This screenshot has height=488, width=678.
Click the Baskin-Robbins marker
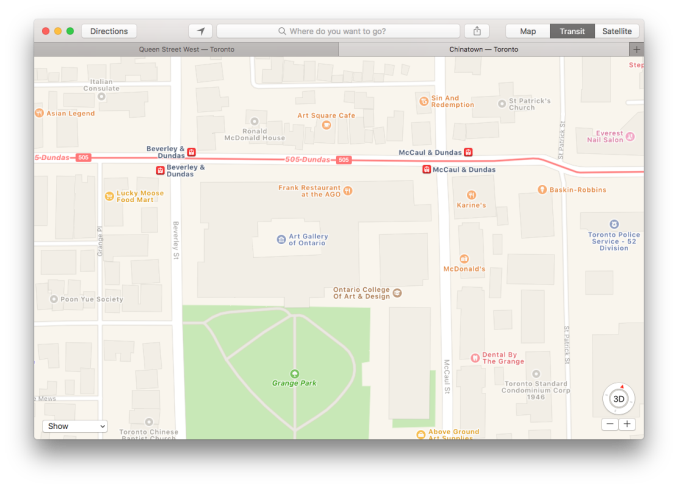click(x=542, y=189)
